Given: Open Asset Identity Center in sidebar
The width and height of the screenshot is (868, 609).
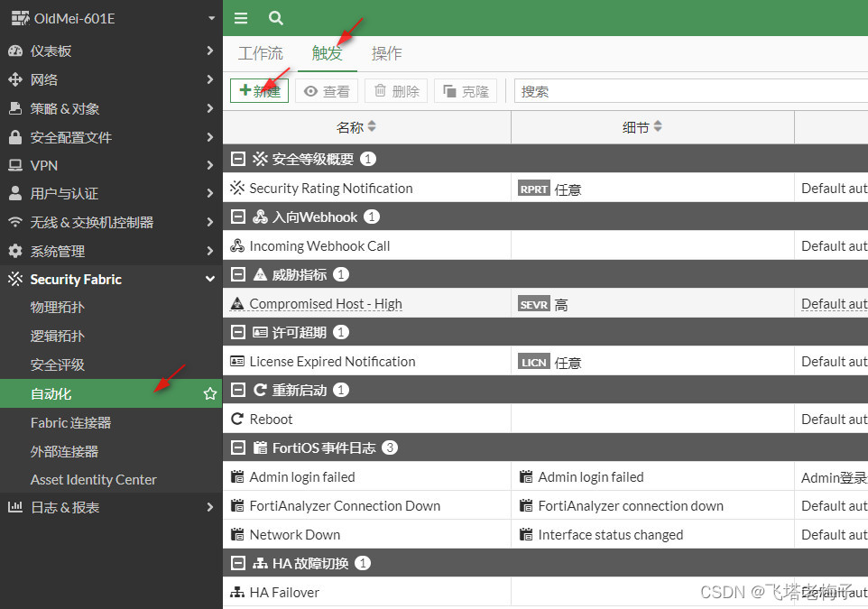Looking at the screenshot, I should point(94,479).
